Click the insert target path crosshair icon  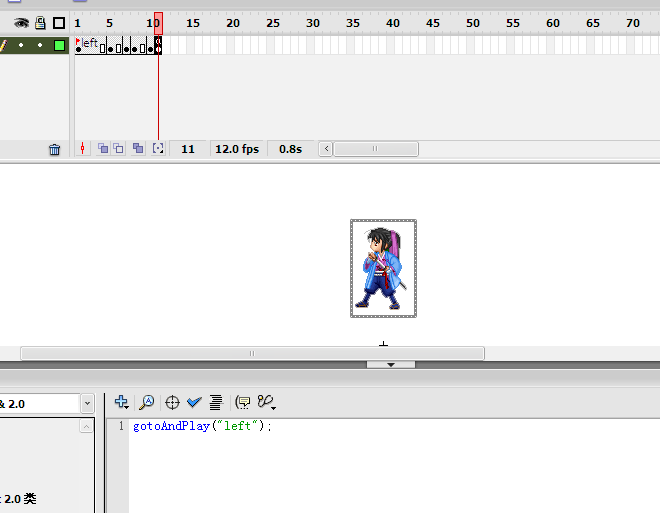point(172,402)
